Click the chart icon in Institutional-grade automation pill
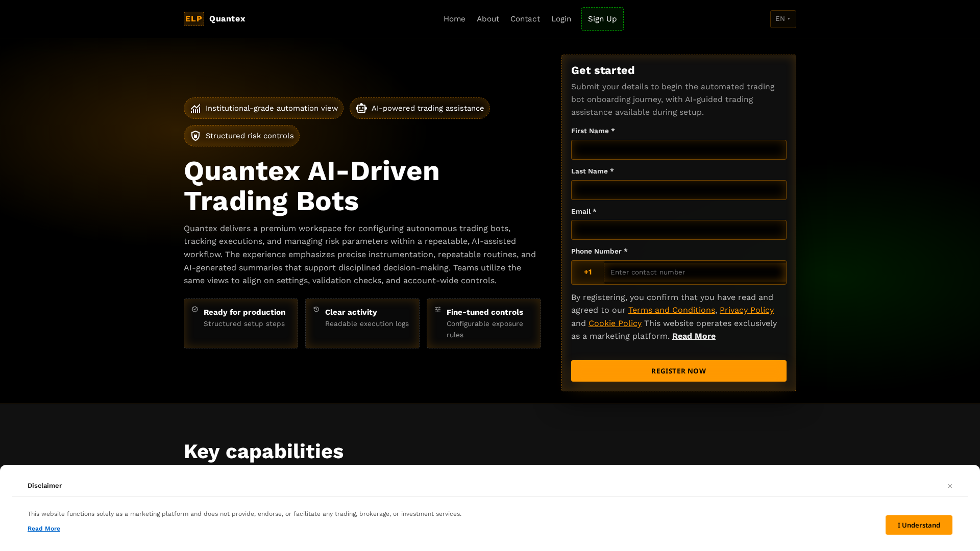The height and width of the screenshot is (551, 980). [x=195, y=108]
